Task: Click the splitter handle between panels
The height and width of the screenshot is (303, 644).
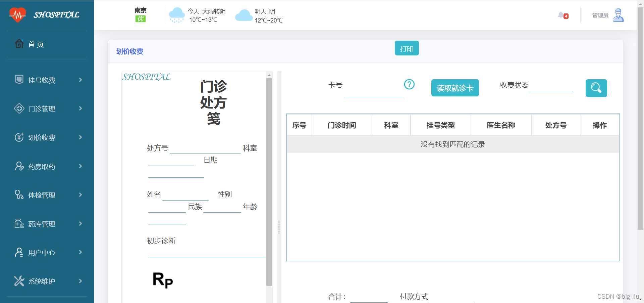Action: click(x=279, y=227)
